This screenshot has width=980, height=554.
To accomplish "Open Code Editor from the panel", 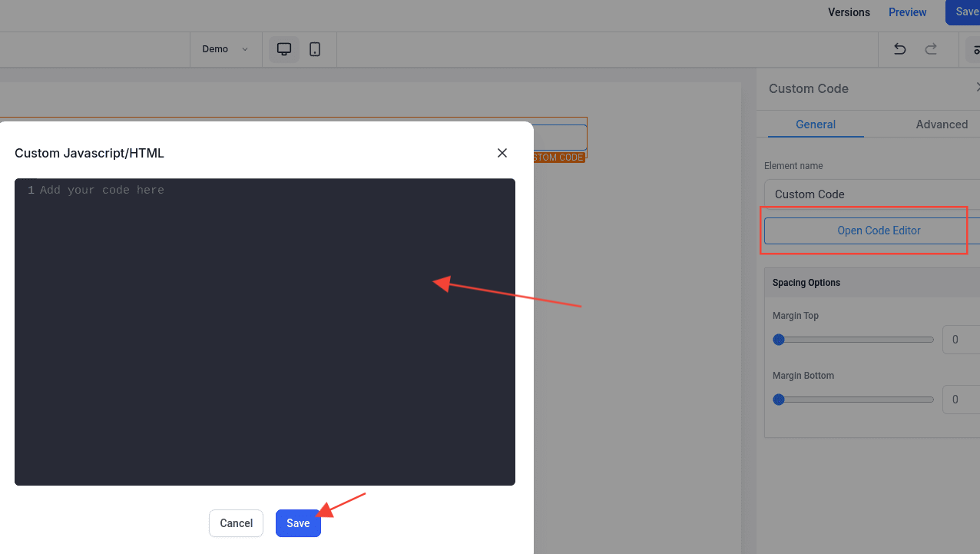I will [x=879, y=230].
